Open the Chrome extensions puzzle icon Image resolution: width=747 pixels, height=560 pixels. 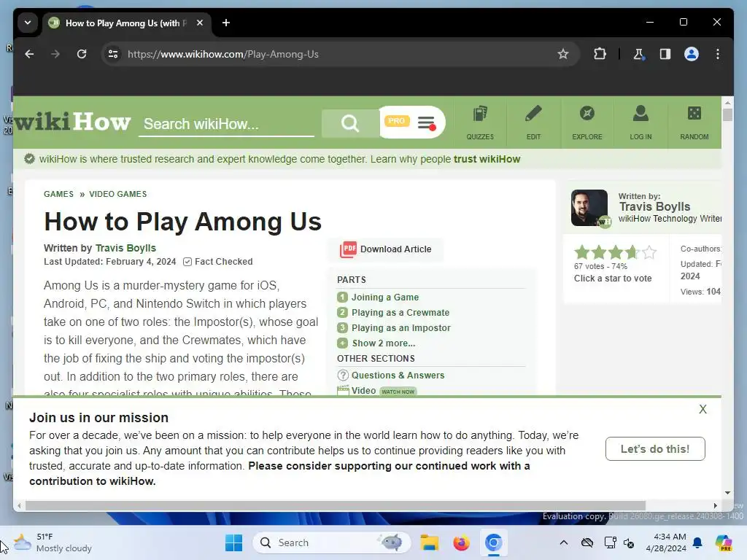click(600, 54)
